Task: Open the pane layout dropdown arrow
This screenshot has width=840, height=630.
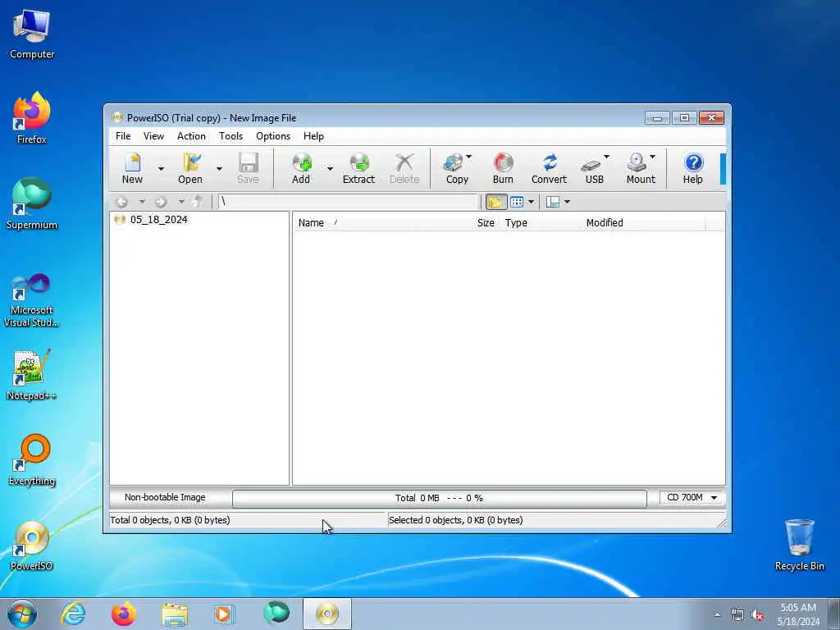Action: 567,202
